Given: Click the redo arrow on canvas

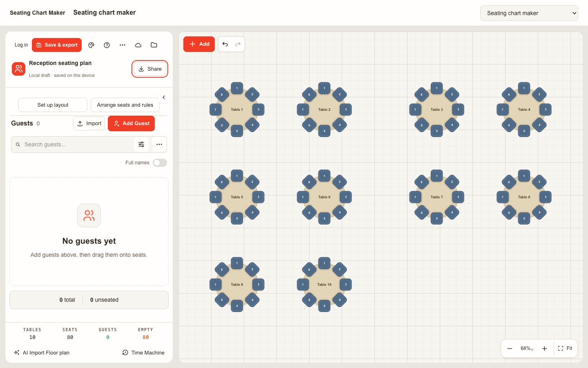Looking at the screenshot, I should click(x=238, y=44).
